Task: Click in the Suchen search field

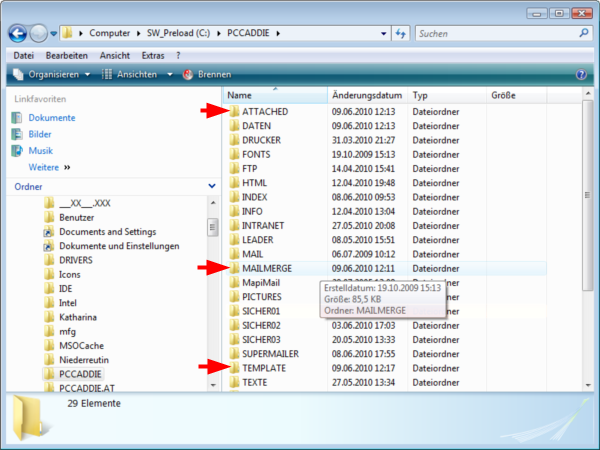Action: pyautogui.click(x=497, y=34)
